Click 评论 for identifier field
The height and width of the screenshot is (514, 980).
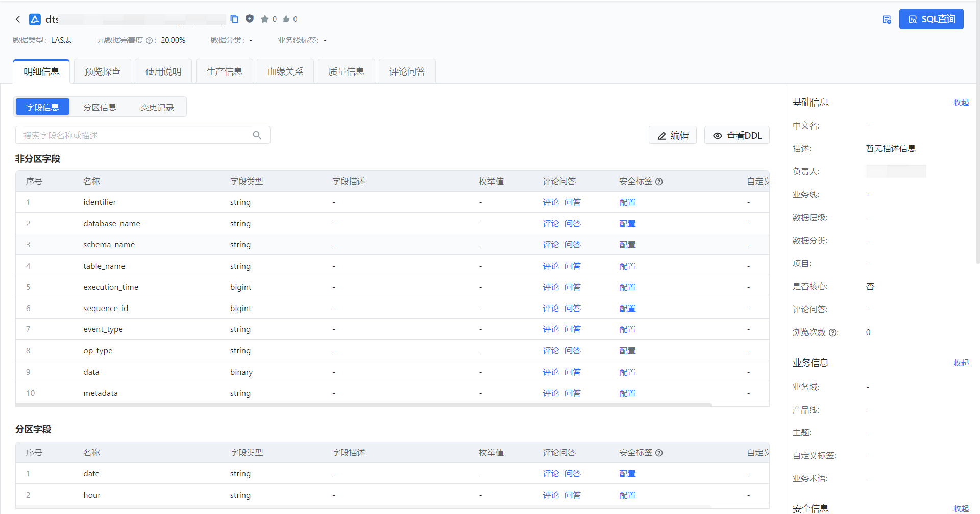pos(551,202)
